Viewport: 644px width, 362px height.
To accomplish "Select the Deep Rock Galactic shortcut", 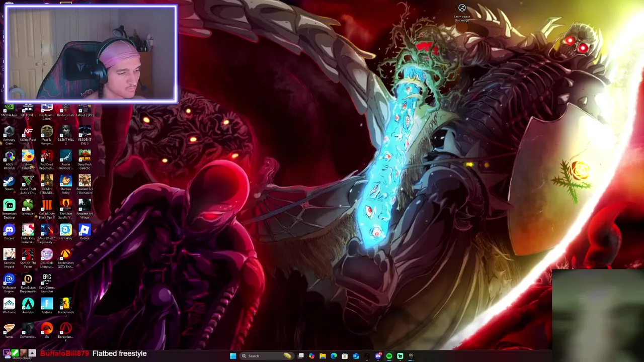I will coord(85,159).
